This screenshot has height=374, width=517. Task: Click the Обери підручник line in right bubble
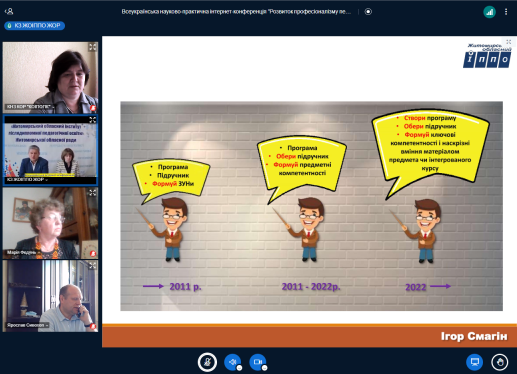coord(430,127)
